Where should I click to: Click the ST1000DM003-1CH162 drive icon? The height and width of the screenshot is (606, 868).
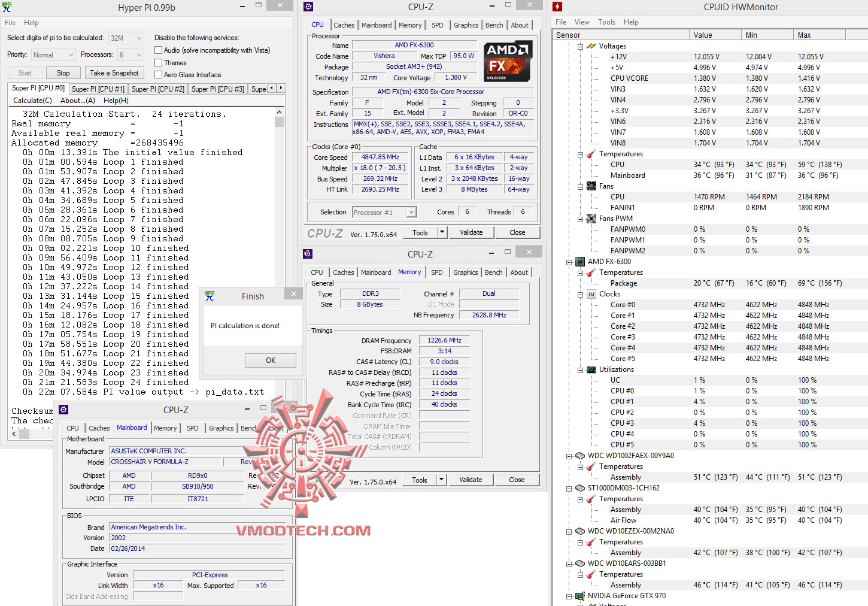tap(580, 488)
